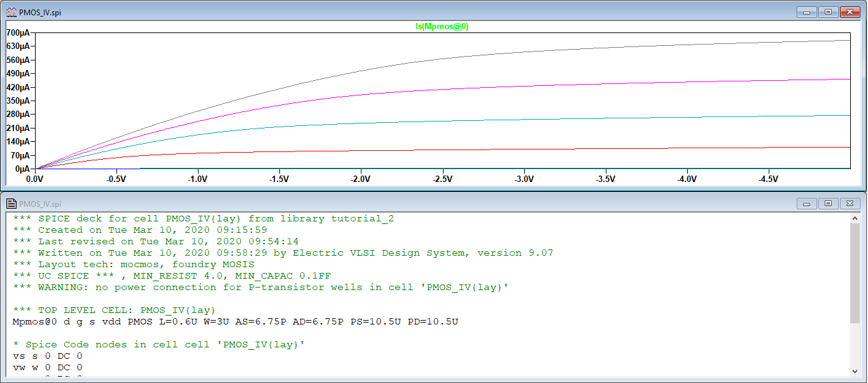Viewport: 868px width, 383px height.
Task: Click the netlist scrollbar down arrow
Action: 855,371
